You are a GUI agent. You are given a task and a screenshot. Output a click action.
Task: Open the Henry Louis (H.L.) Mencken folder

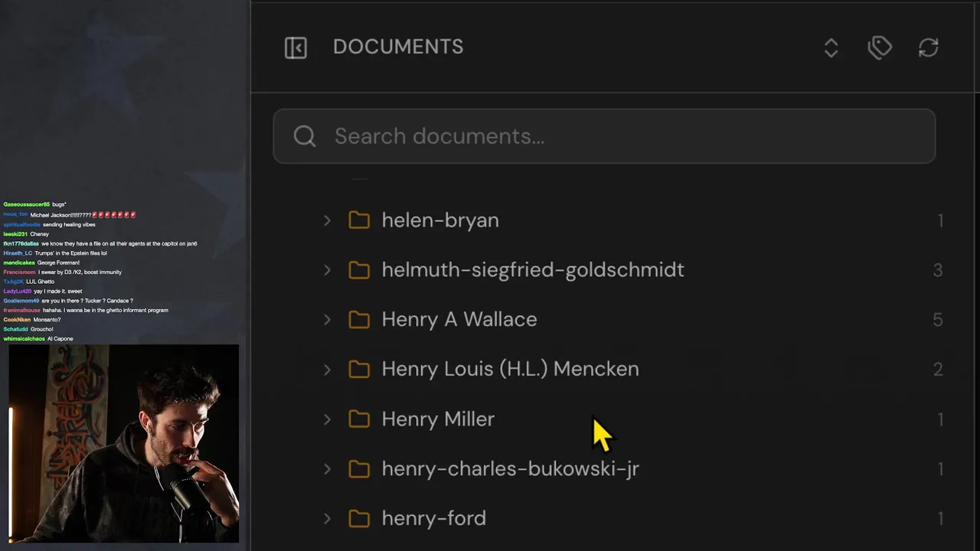pyautogui.click(x=510, y=370)
